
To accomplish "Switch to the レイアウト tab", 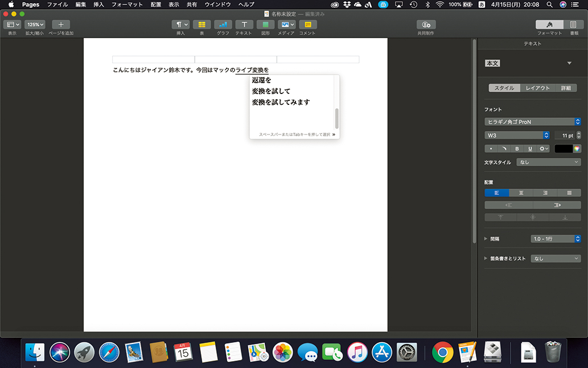I will pos(537,88).
